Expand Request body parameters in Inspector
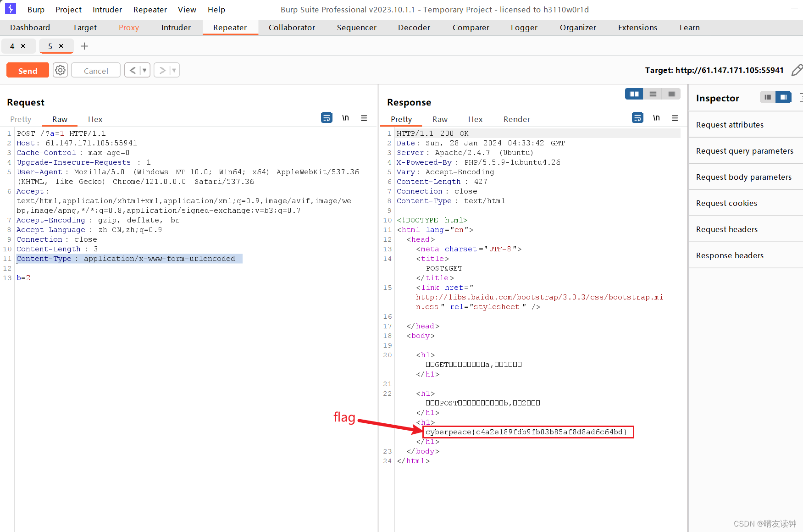Image resolution: width=803 pixels, height=532 pixels. tap(746, 177)
